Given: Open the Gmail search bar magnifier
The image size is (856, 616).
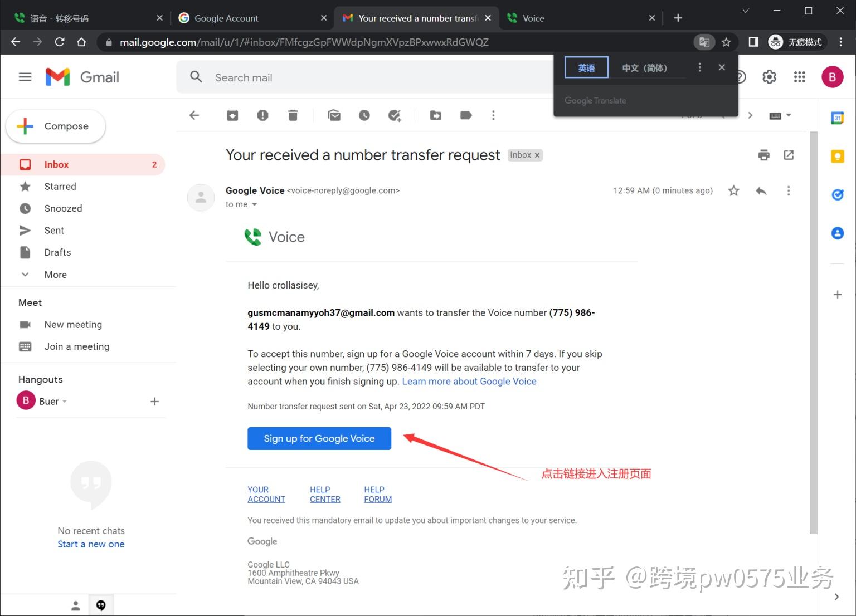Looking at the screenshot, I should (196, 77).
